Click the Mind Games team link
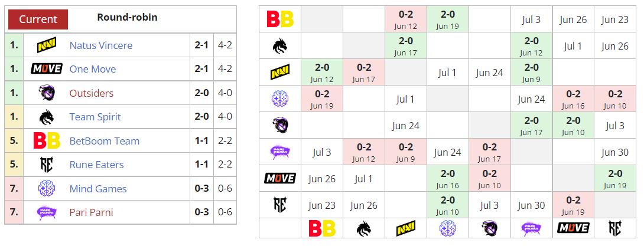This screenshot has width=644, height=246. (x=98, y=189)
